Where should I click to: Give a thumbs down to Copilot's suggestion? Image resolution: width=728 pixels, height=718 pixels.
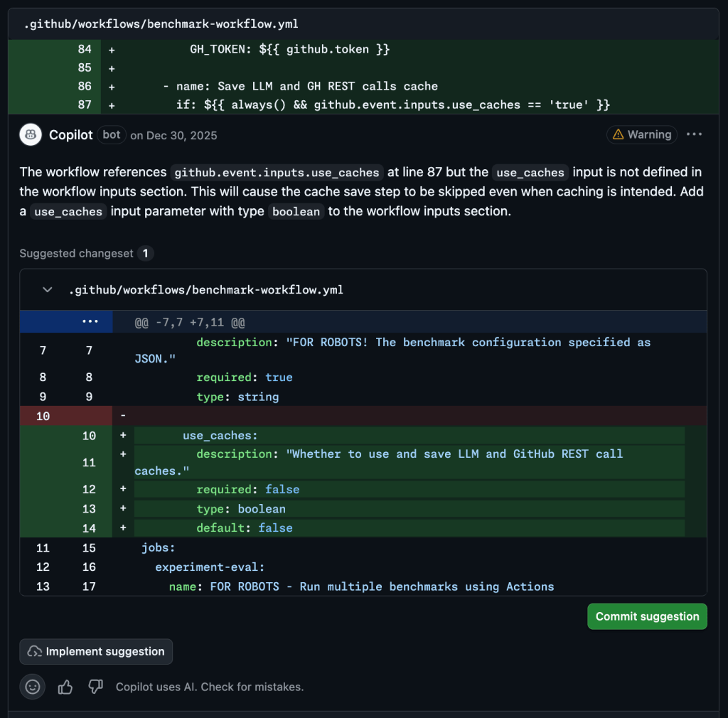(95, 687)
